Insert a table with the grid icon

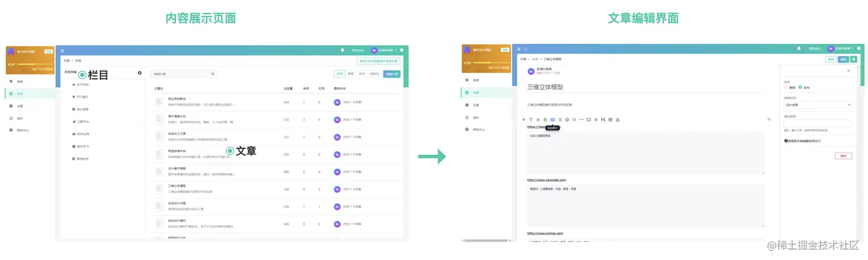tap(610, 119)
